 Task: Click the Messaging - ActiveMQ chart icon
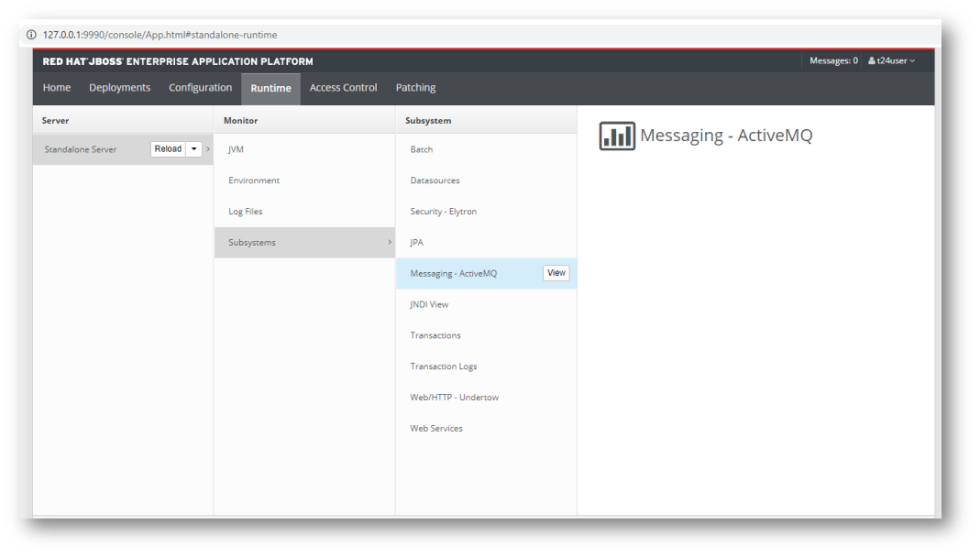pyautogui.click(x=616, y=137)
